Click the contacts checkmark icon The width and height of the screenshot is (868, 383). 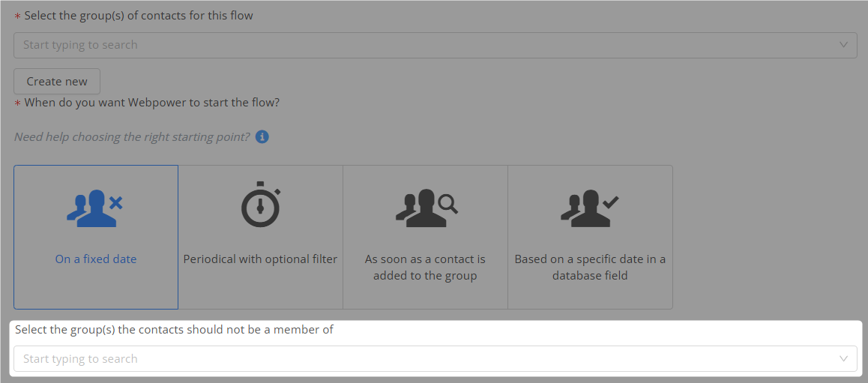tap(590, 207)
